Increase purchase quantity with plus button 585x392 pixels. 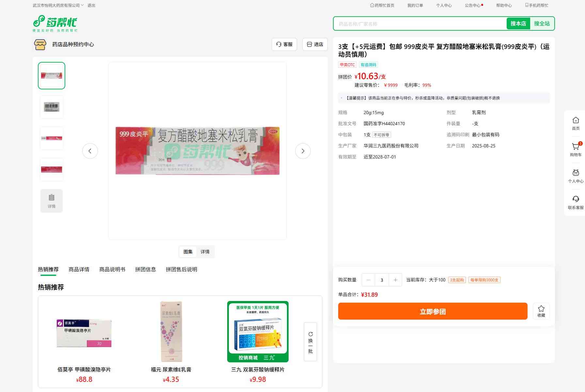coord(395,280)
